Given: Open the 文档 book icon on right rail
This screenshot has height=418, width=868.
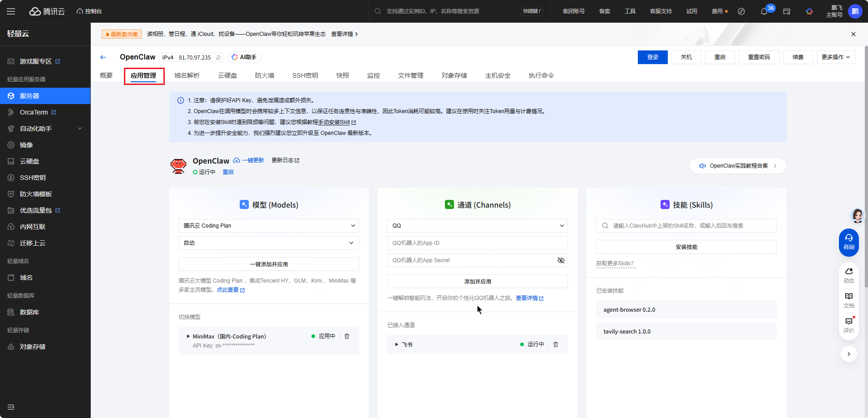Looking at the screenshot, I should (848, 299).
